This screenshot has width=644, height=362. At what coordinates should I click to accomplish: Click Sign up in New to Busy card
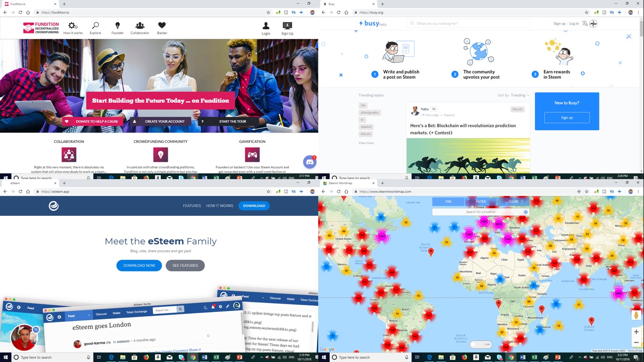pos(567,118)
